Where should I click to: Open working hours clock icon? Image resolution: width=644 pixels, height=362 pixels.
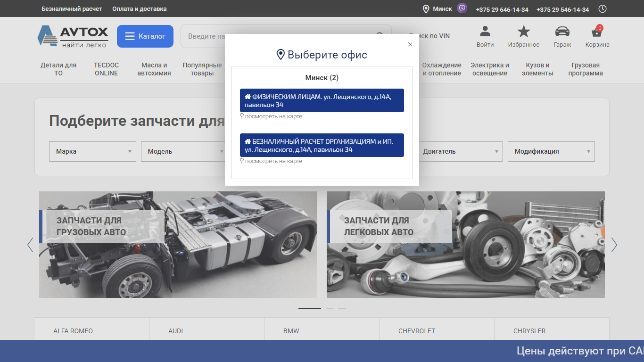603,9
